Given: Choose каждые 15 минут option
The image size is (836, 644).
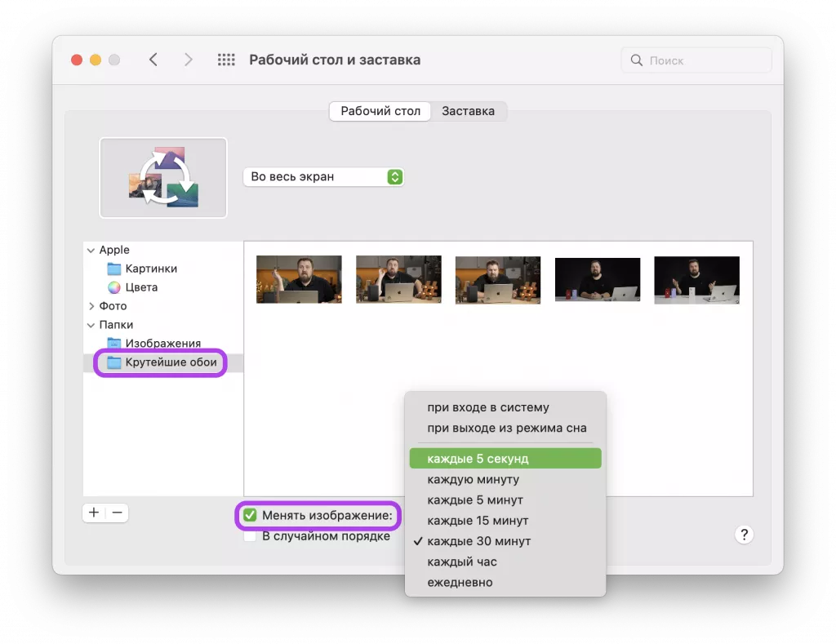Looking at the screenshot, I should pyautogui.click(x=505, y=520).
